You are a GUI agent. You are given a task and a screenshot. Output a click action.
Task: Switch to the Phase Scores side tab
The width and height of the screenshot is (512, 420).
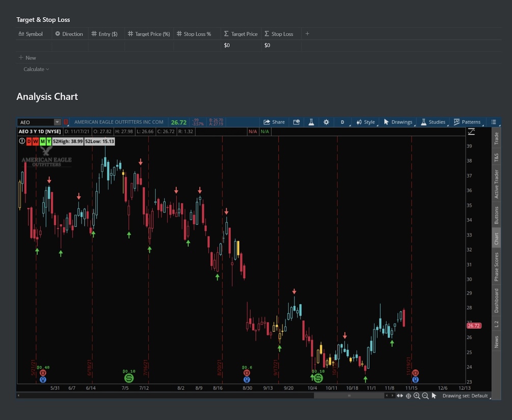pyautogui.click(x=496, y=267)
